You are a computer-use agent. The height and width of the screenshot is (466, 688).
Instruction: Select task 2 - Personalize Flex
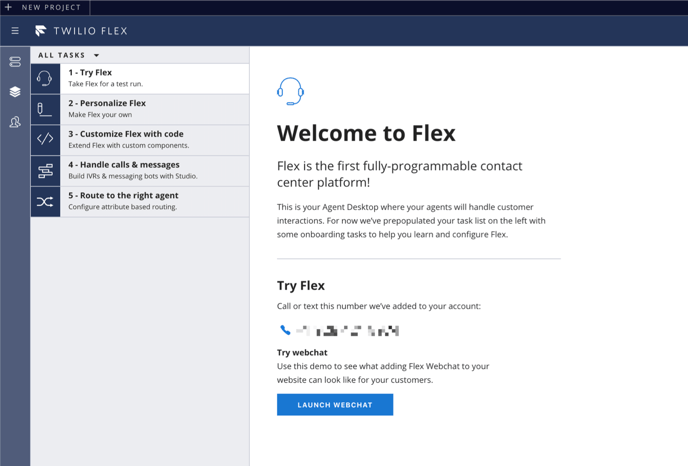[x=140, y=109]
